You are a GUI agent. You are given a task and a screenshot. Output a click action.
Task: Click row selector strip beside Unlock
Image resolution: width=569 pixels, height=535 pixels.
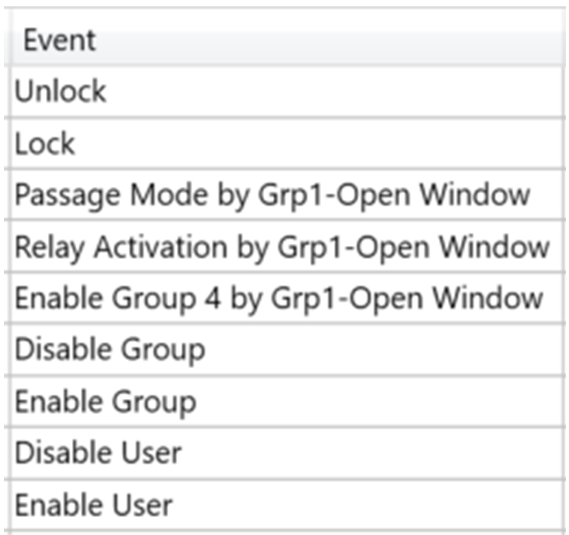point(8,92)
